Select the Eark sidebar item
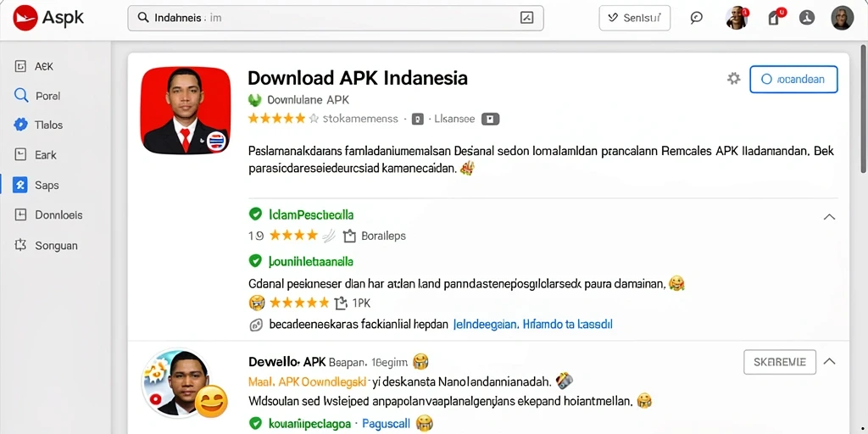Screen dimensions: 868x434 [x=55, y=155]
